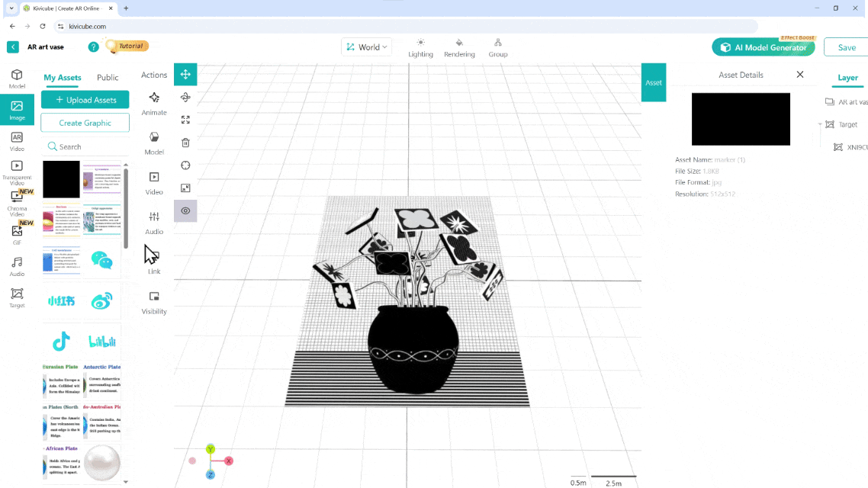Screen dimensions: 868x488
Task: Select the Layer tab
Action: click(x=847, y=78)
